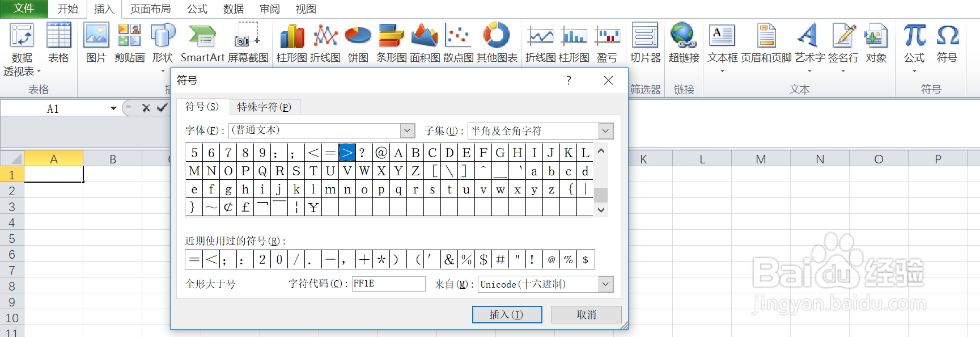The height and width of the screenshot is (337, 980).
Task: Expand the Subset (子集) dropdown
Action: (x=606, y=131)
